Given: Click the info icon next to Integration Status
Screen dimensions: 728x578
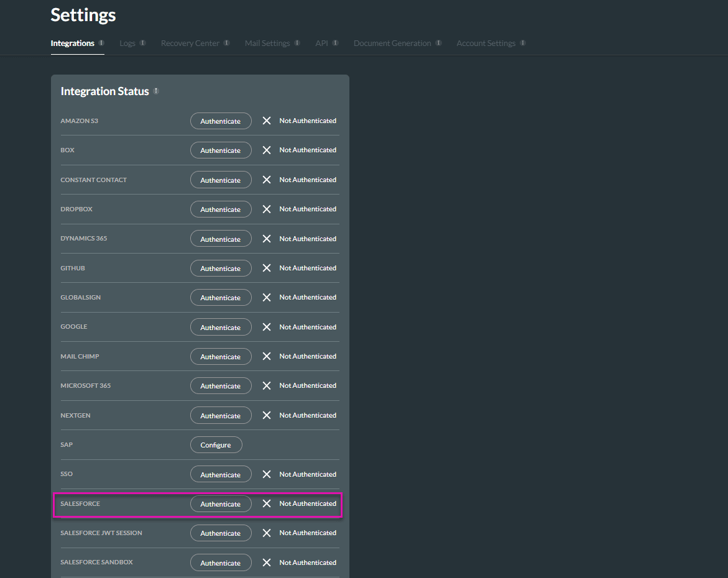Looking at the screenshot, I should (x=156, y=91).
